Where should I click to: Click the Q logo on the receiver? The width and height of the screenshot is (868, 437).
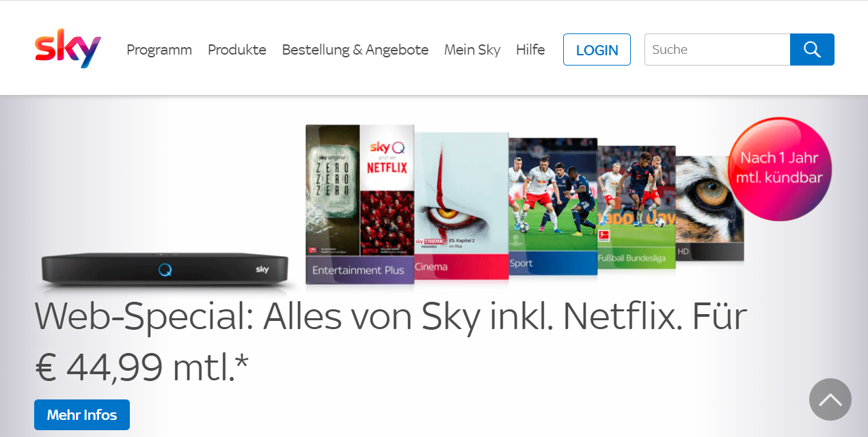(165, 269)
